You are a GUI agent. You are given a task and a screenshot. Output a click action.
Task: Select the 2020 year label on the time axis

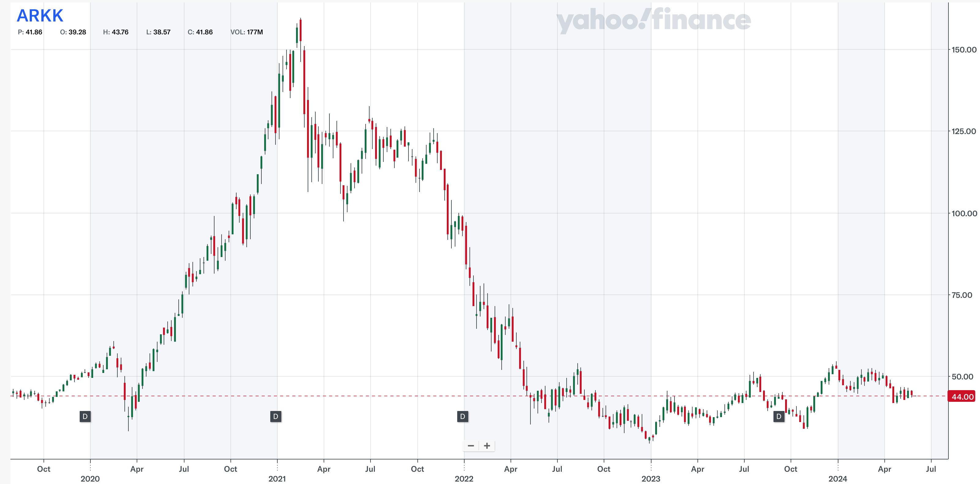[90, 479]
